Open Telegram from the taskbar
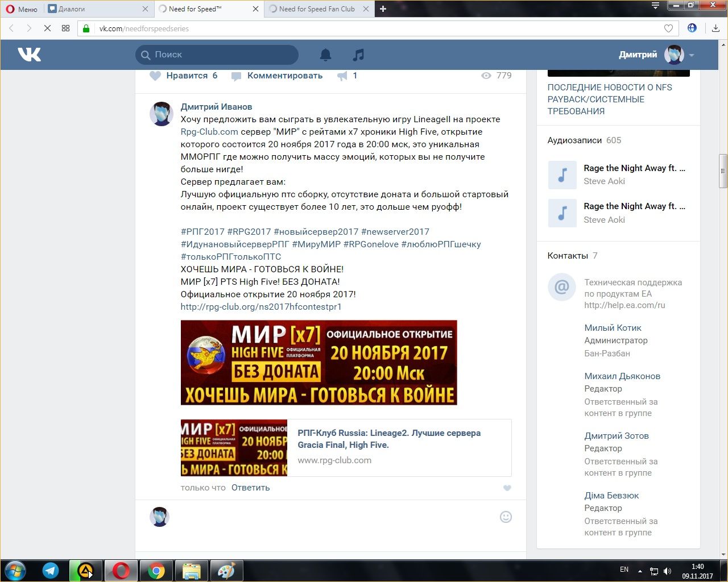 click(51, 571)
